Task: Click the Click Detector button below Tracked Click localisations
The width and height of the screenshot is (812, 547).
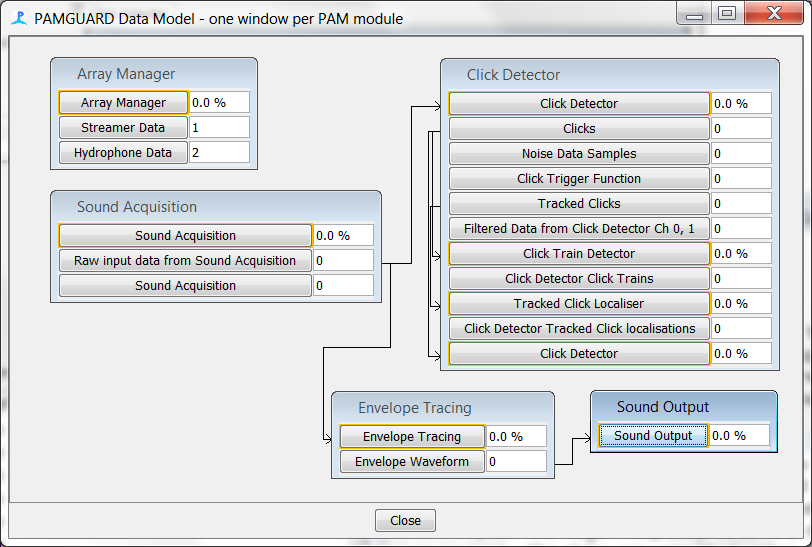Action: (x=579, y=353)
